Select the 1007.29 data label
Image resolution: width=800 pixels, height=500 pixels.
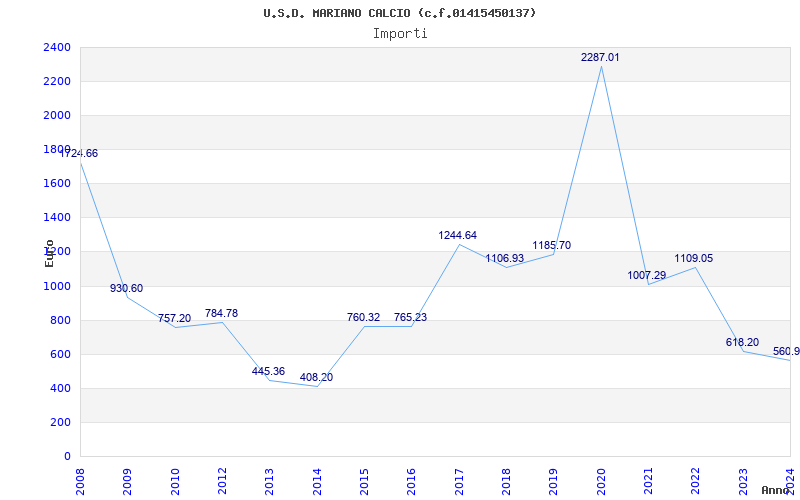click(646, 276)
